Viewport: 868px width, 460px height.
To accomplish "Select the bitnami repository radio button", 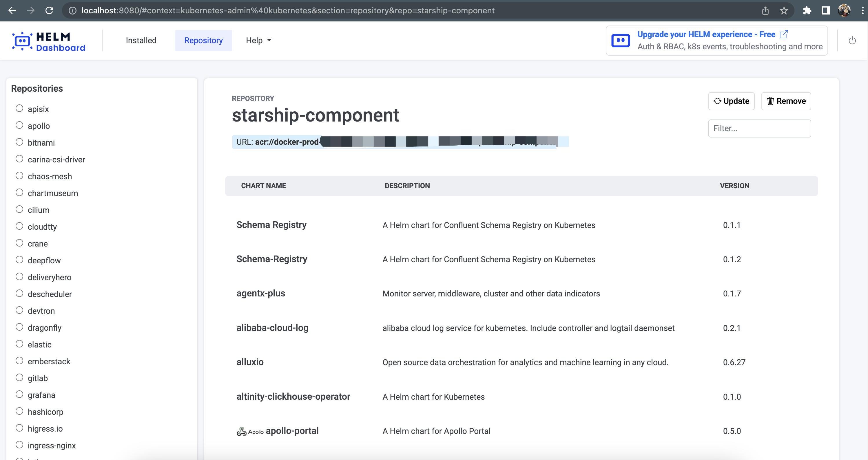I will [x=19, y=142].
